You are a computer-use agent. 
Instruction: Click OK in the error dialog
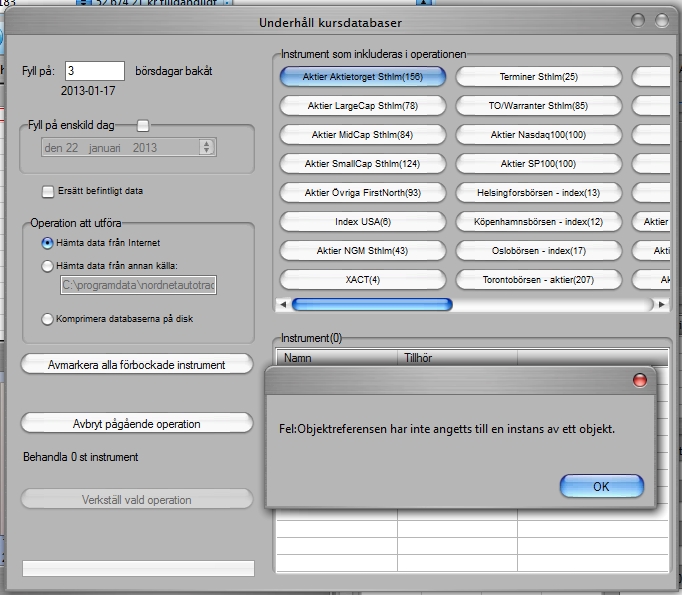(x=601, y=487)
